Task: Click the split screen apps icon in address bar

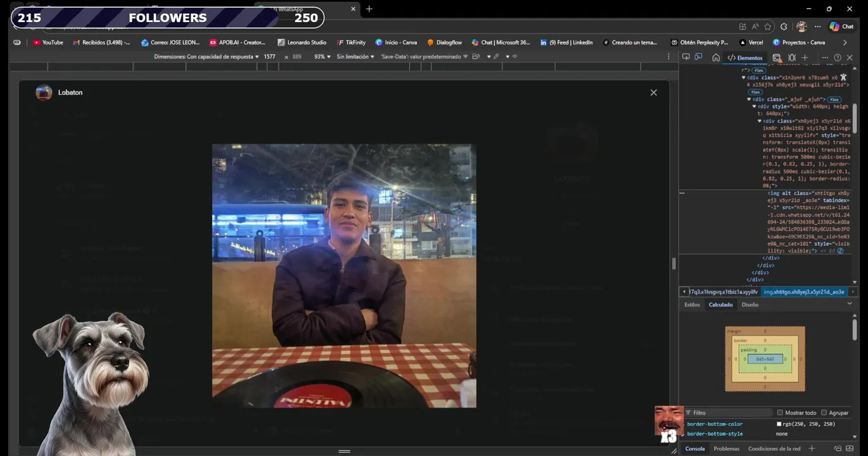Action: pos(743,27)
